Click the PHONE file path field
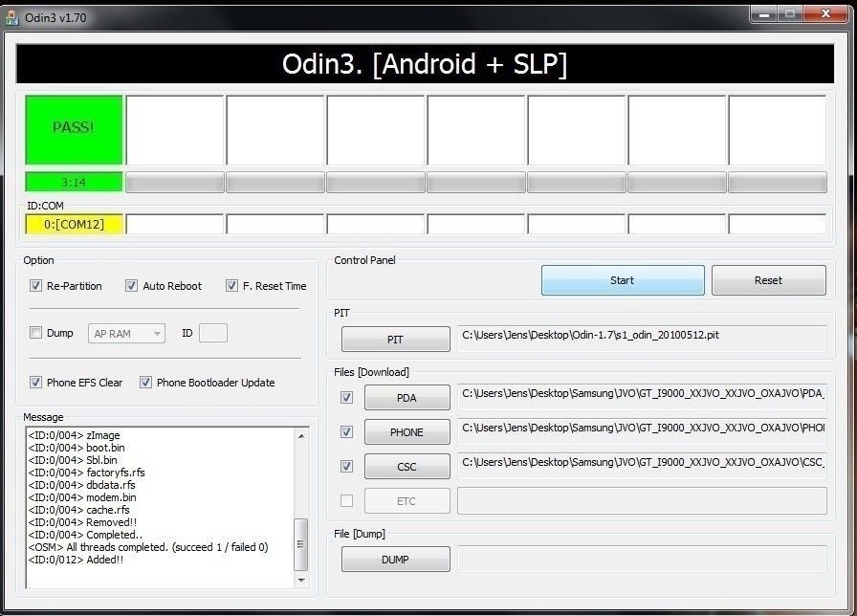 [x=642, y=431]
